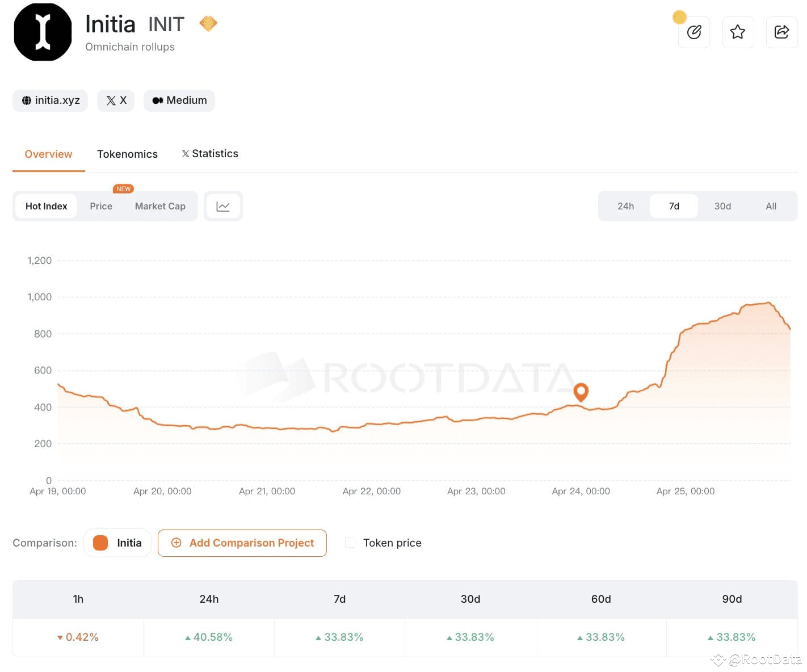The width and height of the screenshot is (807, 672).
Task: Open the Tokenomics tab
Action: click(x=127, y=154)
